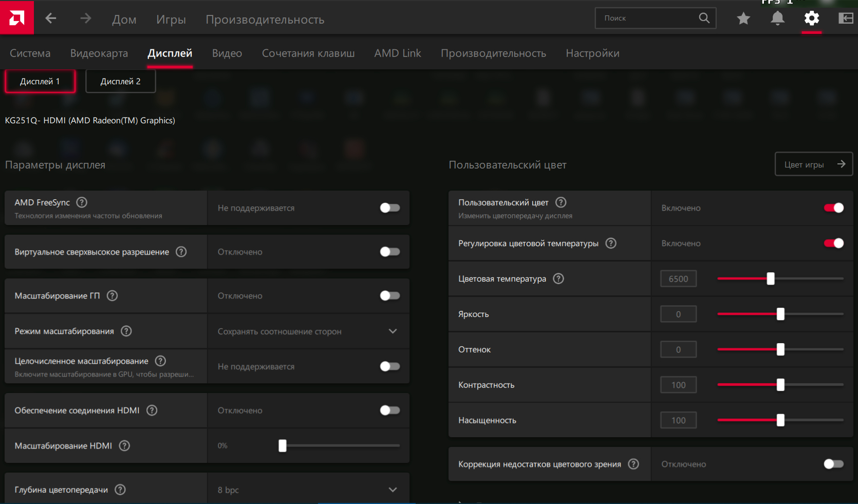
Task: Enable Виртуальное сверхвысокое разрешение toggle
Action: point(389,252)
